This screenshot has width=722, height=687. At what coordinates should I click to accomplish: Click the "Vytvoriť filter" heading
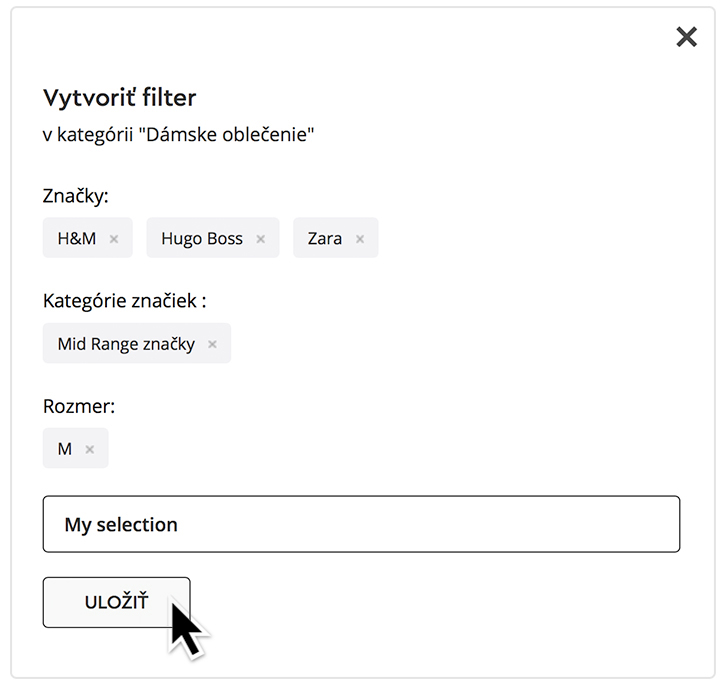pos(120,97)
